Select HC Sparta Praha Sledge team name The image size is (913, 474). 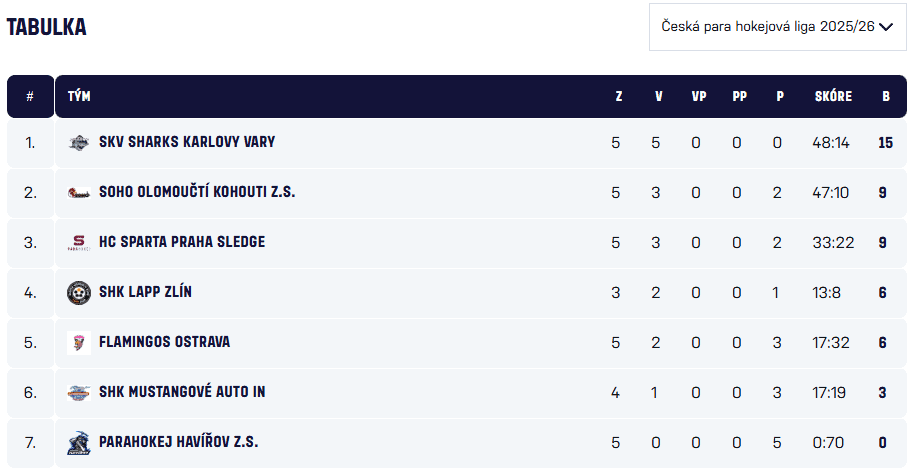182,242
